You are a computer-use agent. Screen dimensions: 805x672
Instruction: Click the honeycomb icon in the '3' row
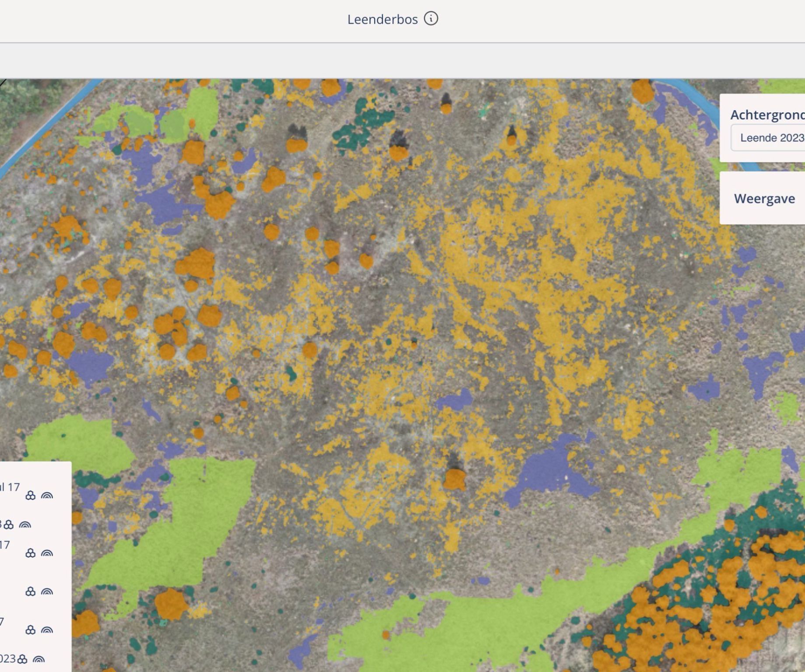pyautogui.click(x=9, y=525)
